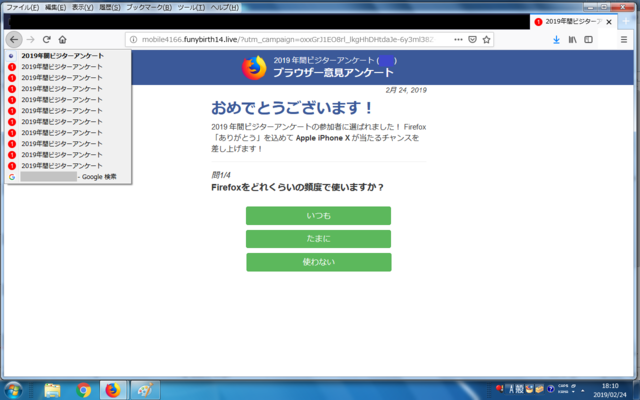Screen dimensions: 640x400
Task: Click the ブラウザー意見アンケート header title
Action: click(333, 73)
